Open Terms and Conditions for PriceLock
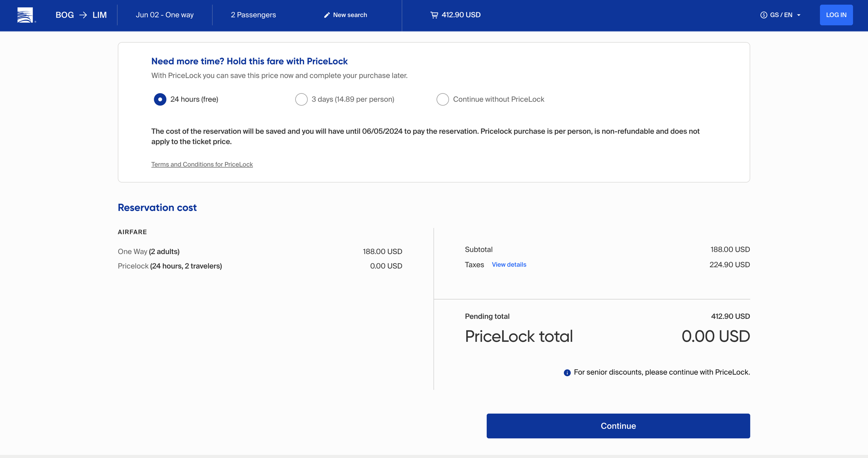This screenshot has height=458, width=868. click(202, 164)
